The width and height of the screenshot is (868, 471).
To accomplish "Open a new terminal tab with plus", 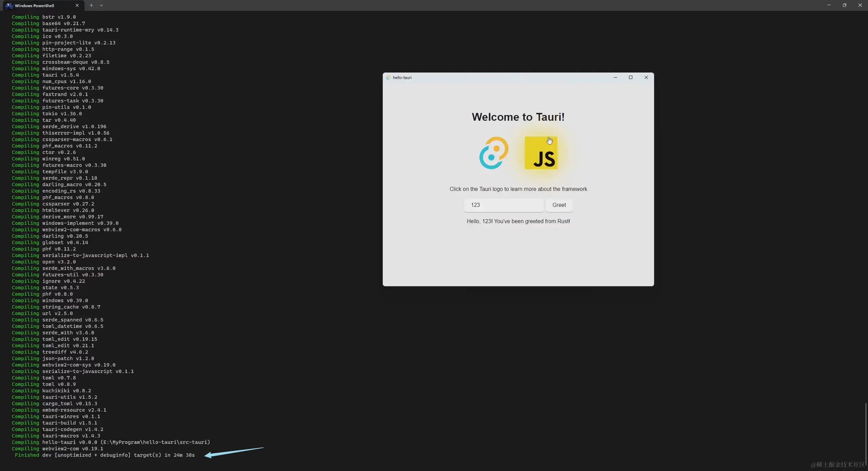I will (91, 5).
